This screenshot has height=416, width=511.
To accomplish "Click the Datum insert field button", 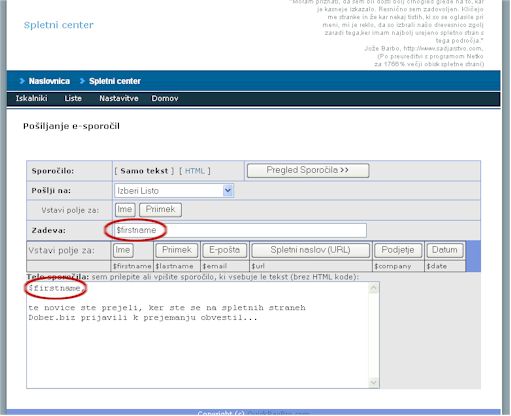I will click(x=444, y=250).
